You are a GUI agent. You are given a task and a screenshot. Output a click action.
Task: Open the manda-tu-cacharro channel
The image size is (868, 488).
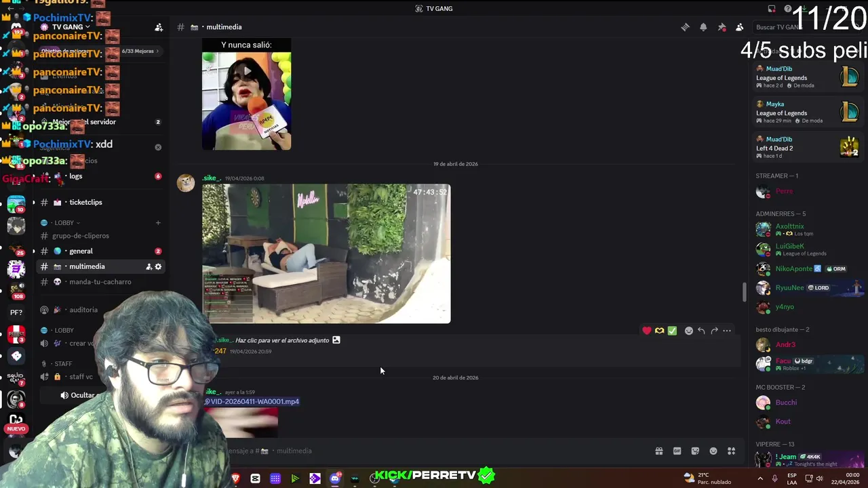pos(99,282)
